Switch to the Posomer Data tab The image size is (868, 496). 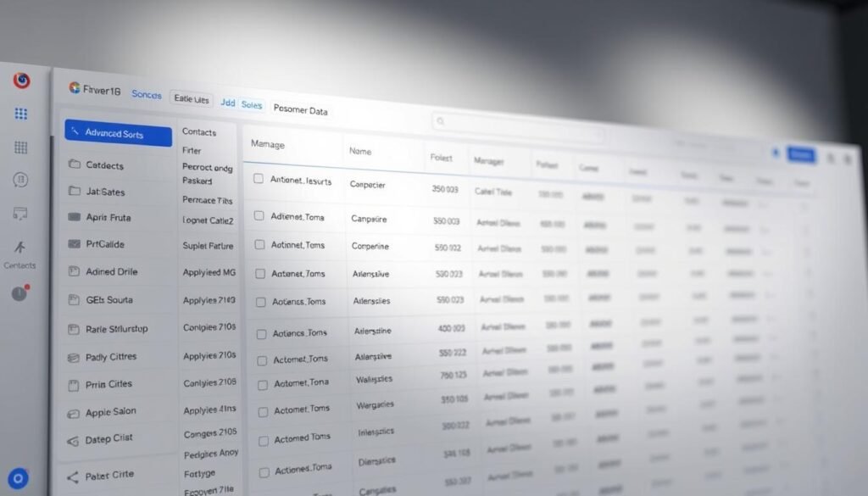click(x=301, y=109)
